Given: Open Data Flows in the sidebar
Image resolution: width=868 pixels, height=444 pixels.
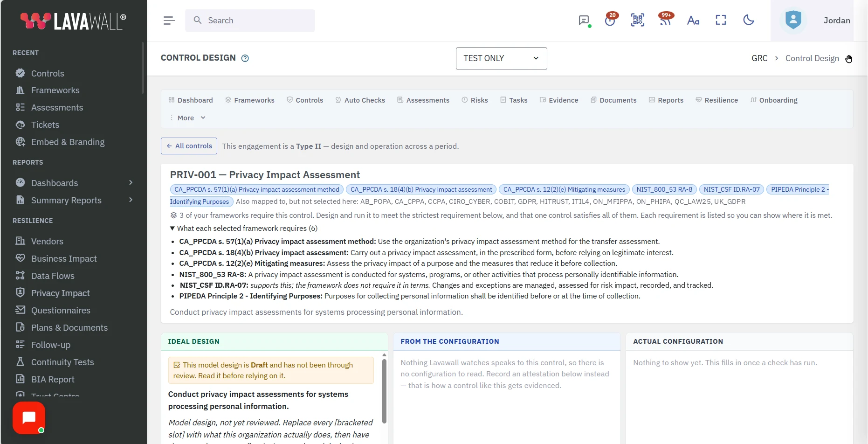Looking at the screenshot, I should point(53,276).
